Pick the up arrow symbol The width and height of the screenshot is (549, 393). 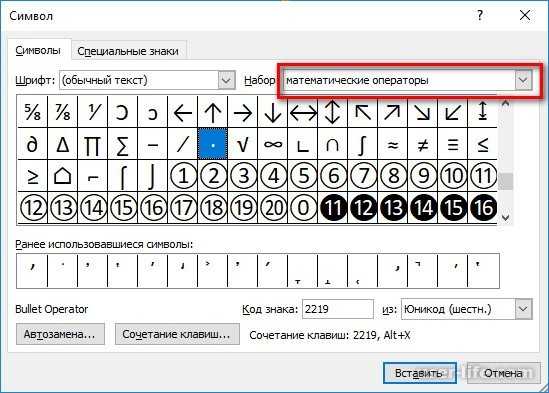(213, 112)
